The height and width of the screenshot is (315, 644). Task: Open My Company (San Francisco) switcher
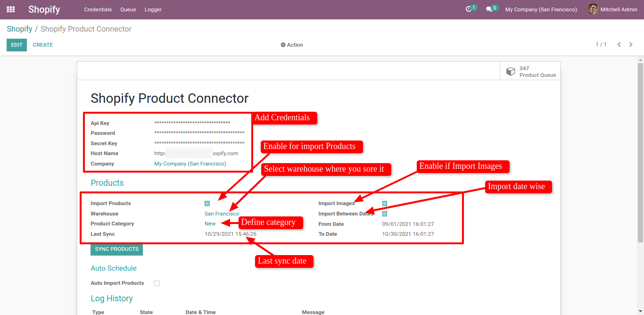[541, 9]
